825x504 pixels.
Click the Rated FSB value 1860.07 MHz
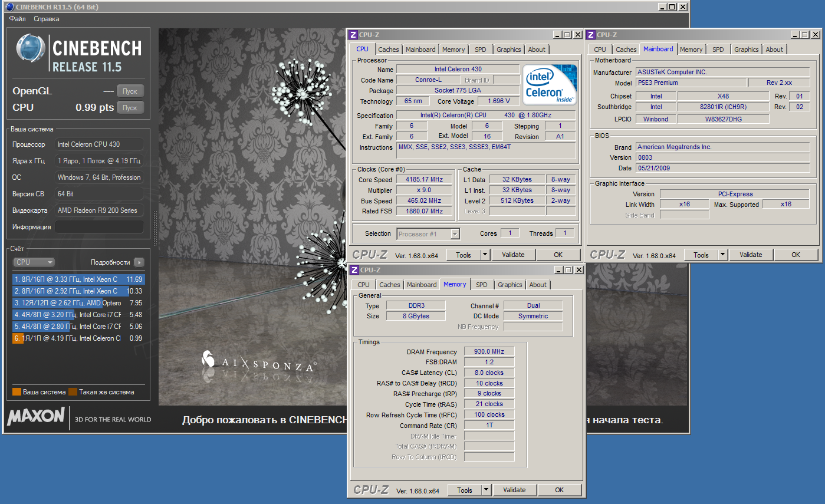[424, 211]
